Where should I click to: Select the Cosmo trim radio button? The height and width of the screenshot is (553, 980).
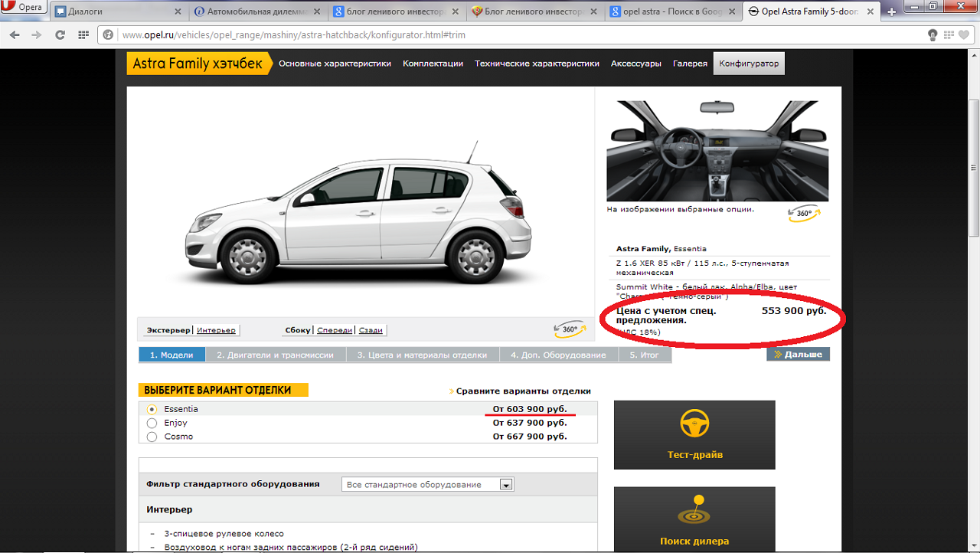[152, 437]
